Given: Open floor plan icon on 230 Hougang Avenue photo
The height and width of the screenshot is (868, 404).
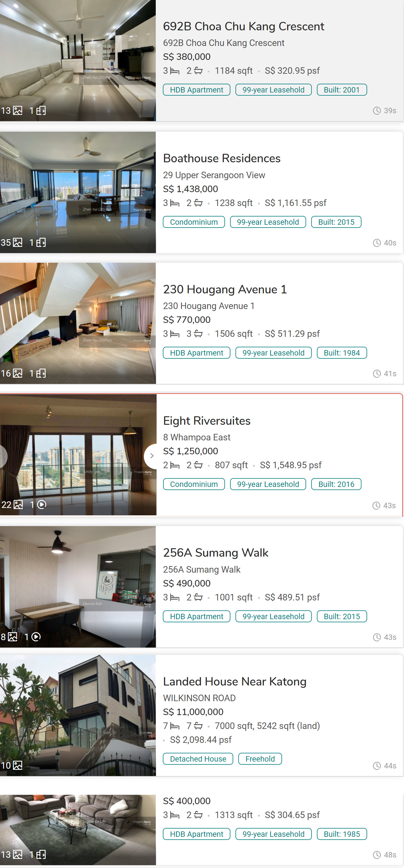Looking at the screenshot, I should click(x=41, y=373).
